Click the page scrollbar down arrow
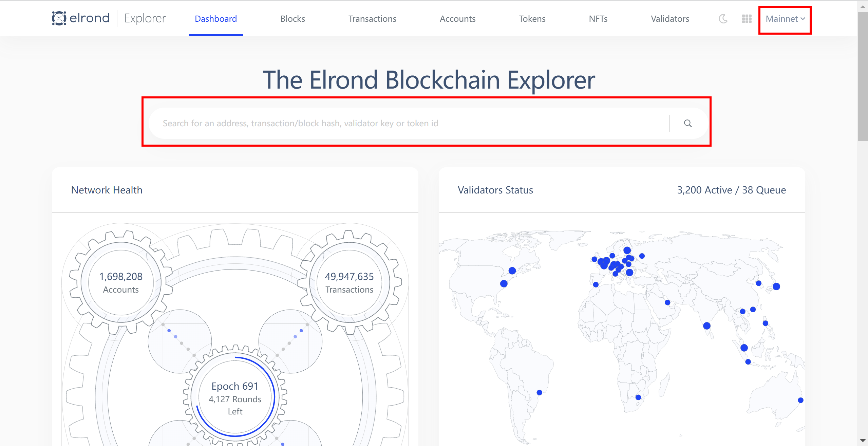This screenshot has width=868, height=446. pyautogui.click(x=863, y=441)
